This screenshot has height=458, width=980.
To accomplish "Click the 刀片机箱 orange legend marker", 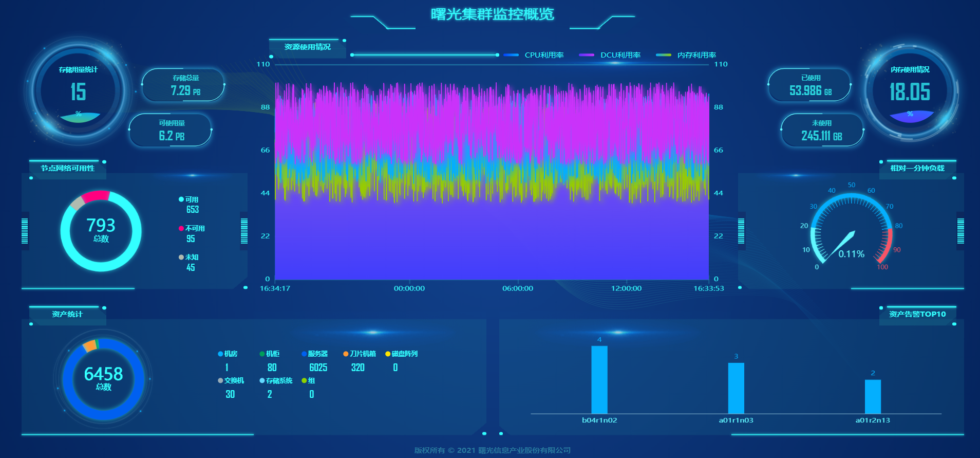I will [x=346, y=354].
